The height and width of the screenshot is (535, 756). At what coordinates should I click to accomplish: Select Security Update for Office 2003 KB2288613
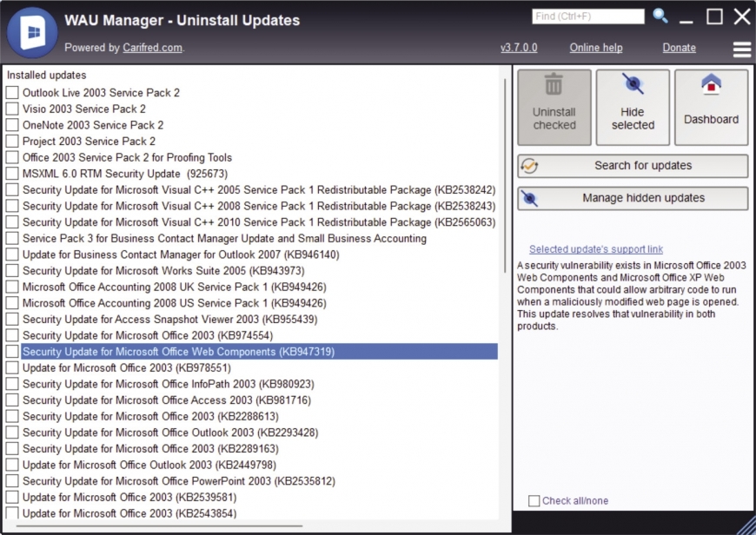tap(150, 416)
